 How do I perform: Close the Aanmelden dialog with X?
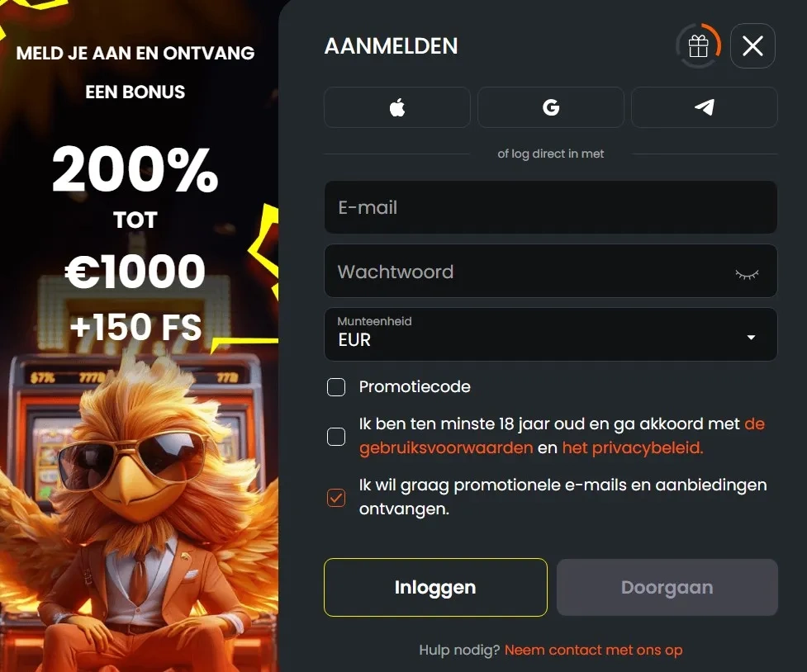click(x=752, y=46)
